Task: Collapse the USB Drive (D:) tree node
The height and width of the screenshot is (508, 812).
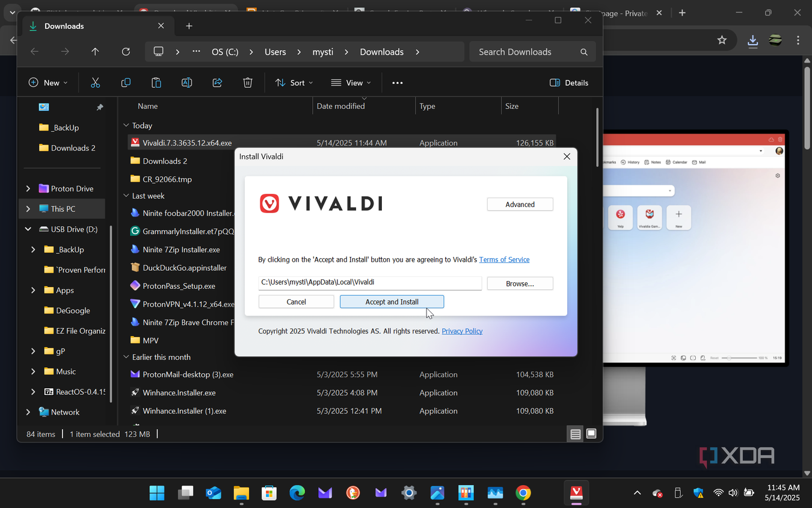Action: pyautogui.click(x=28, y=229)
